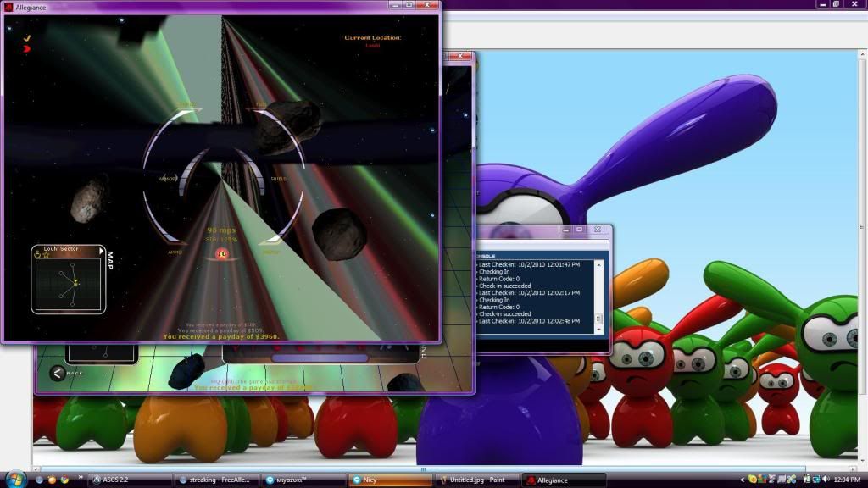Open the Nicy chat taskbar button

click(388, 480)
